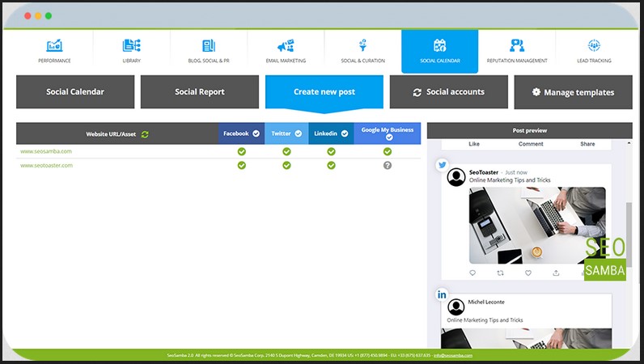Toggle Facebook check for www.seotoaster.com
The height and width of the screenshot is (364, 644).
(242, 166)
